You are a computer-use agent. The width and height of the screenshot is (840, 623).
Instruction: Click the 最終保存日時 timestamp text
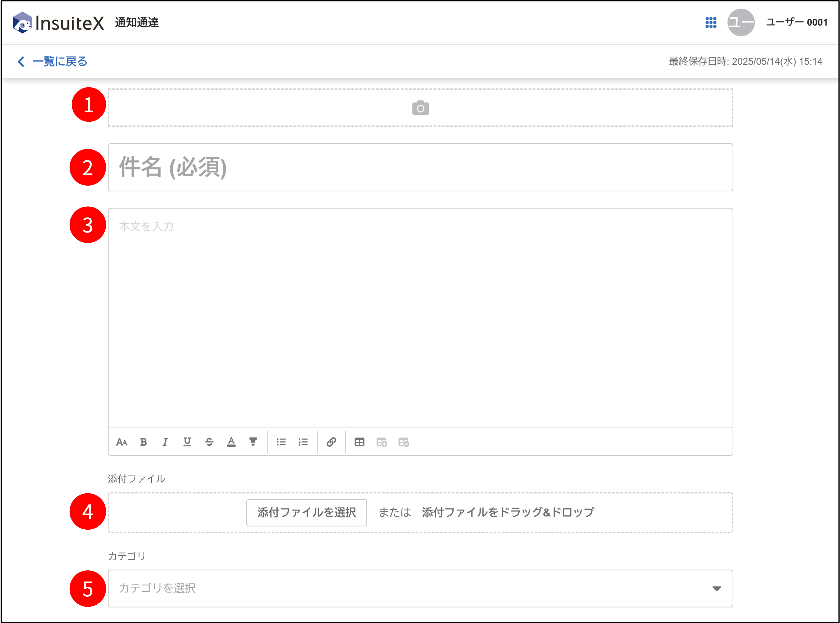point(745,61)
